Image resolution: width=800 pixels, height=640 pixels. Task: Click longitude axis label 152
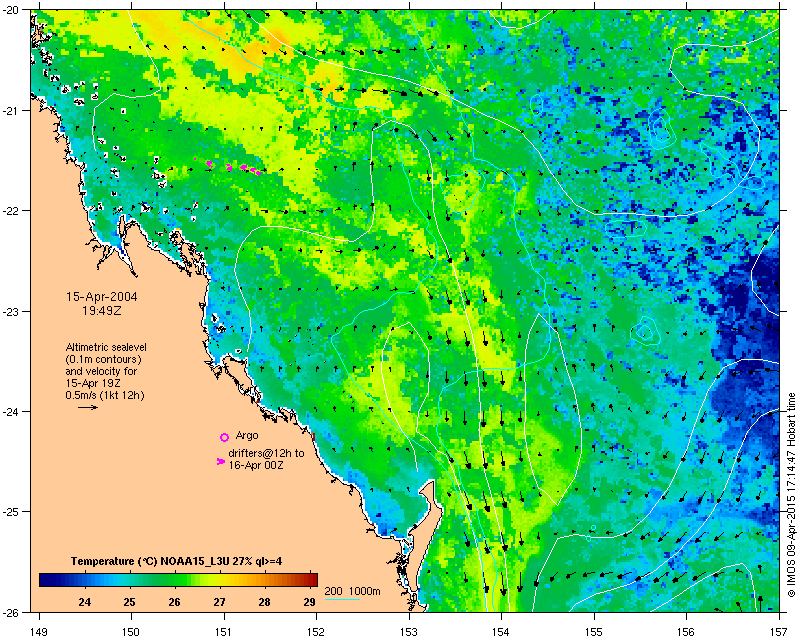316,632
